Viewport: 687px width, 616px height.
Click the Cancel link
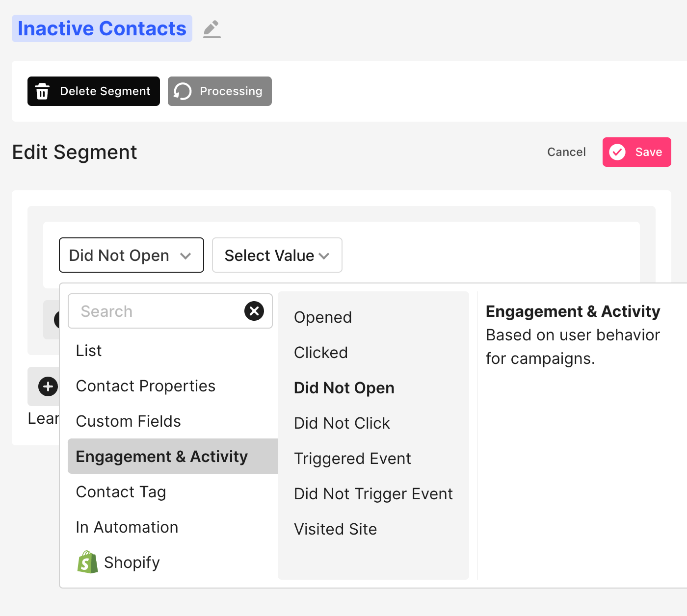566,152
